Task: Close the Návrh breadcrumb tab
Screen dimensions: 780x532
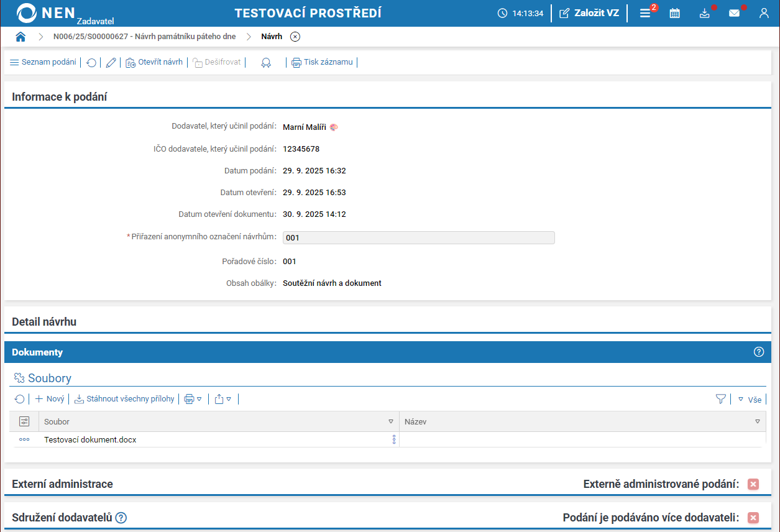Action: tap(295, 37)
